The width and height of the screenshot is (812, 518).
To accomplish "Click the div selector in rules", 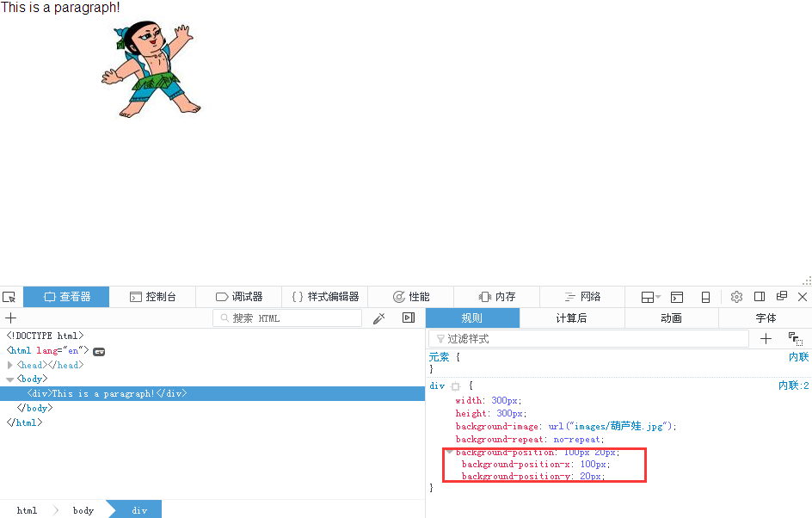I will (x=437, y=385).
